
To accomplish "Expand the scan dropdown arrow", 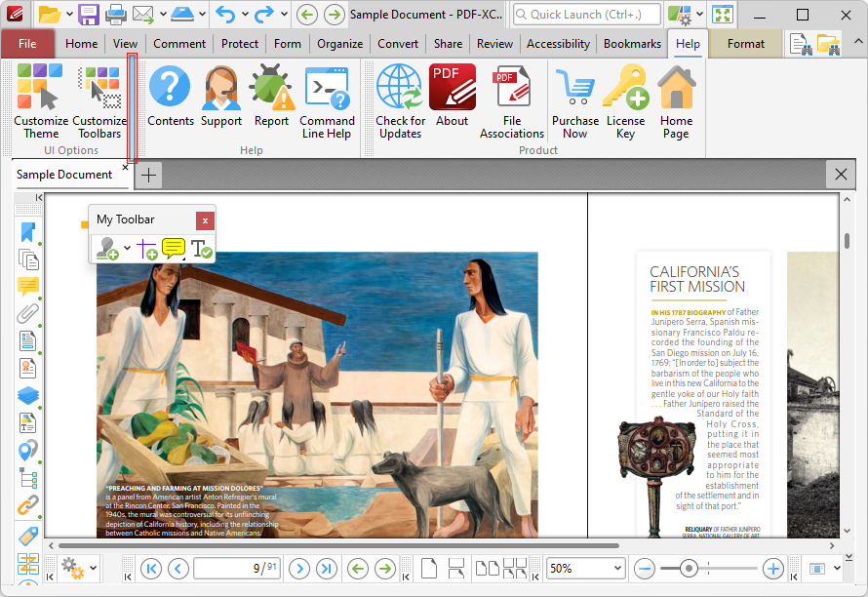I will [202, 14].
